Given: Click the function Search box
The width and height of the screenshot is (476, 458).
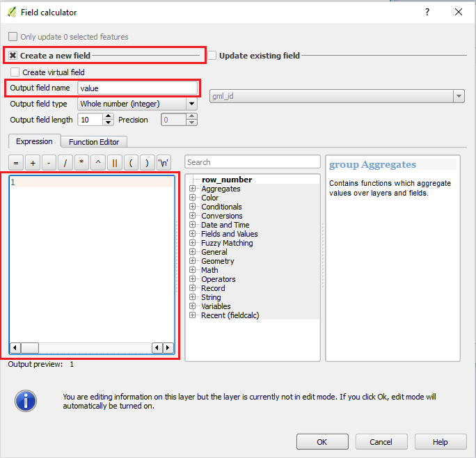Looking at the screenshot, I should point(252,162).
